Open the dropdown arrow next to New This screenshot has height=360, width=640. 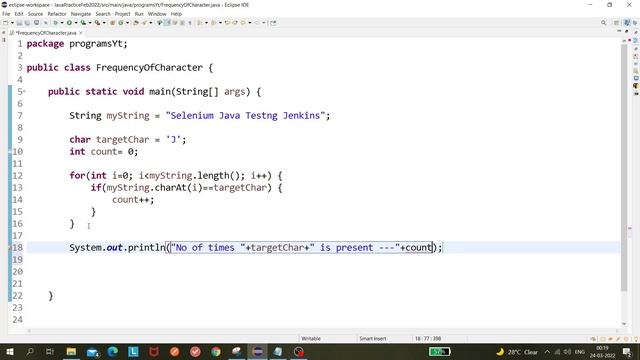tap(12, 23)
